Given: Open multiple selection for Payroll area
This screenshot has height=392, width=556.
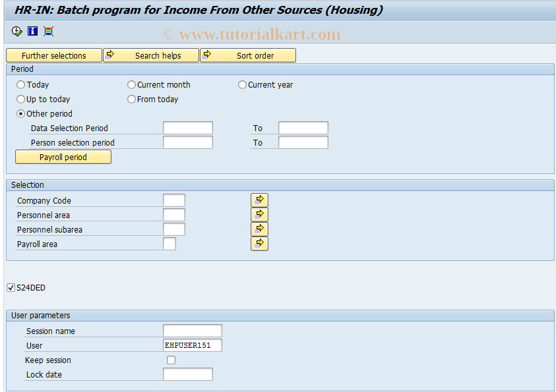Looking at the screenshot, I should (260, 244).
